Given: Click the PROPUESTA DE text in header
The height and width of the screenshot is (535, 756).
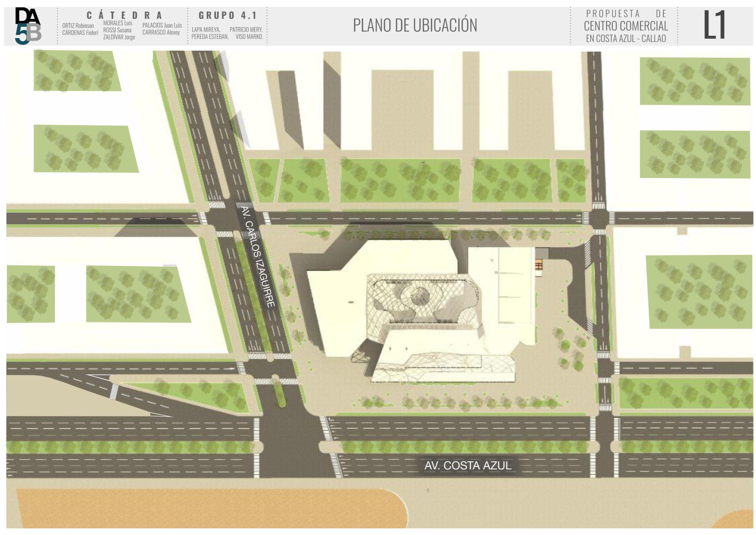Looking at the screenshot, I should [x=626, y=14].
